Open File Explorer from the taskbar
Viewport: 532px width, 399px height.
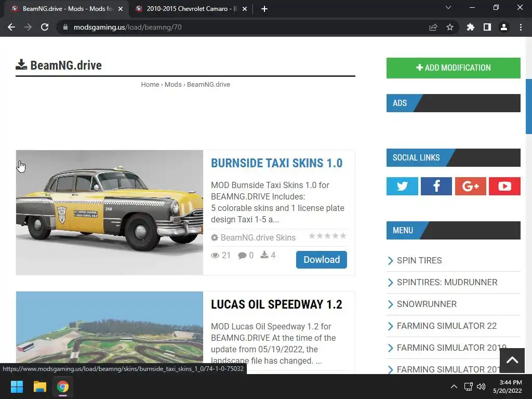click(x=39, y=387)
